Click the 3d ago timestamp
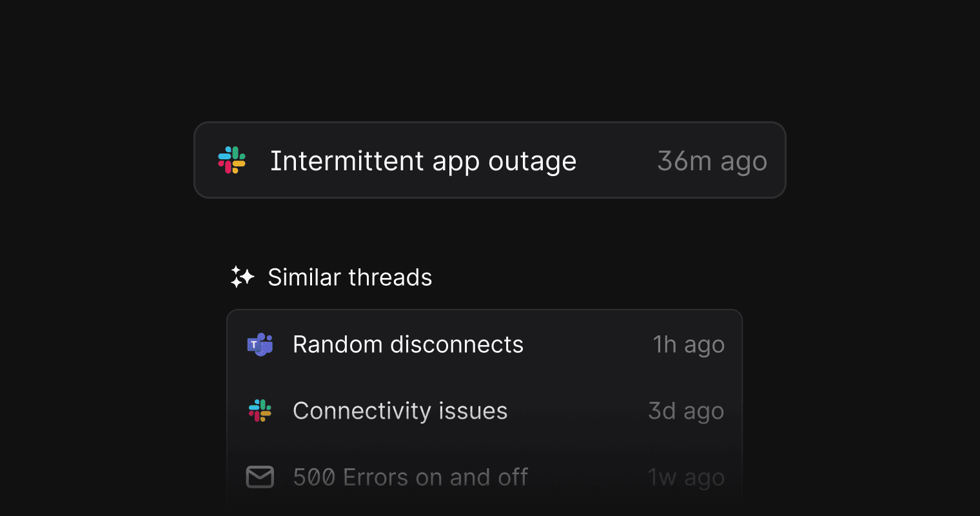This screenshot has height=516, width=980. (686, 411)
